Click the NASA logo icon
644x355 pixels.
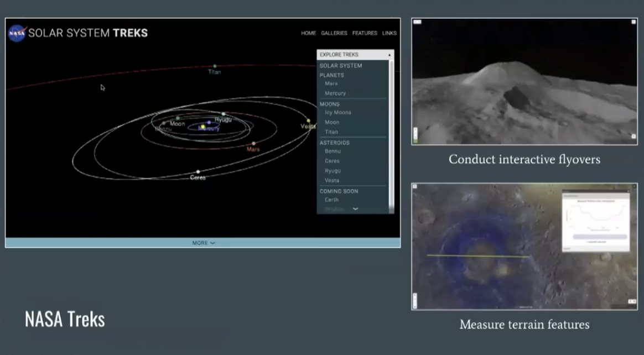[x=17, y=33]
